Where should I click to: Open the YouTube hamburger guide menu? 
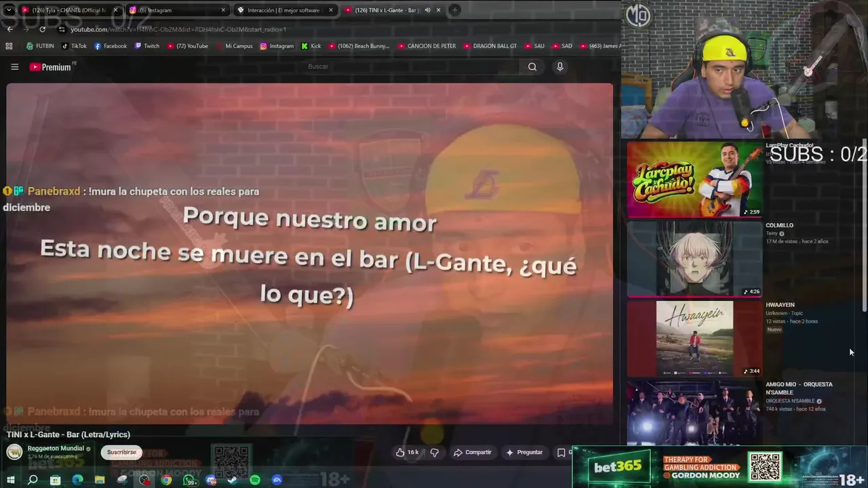(x=14, y=66)
